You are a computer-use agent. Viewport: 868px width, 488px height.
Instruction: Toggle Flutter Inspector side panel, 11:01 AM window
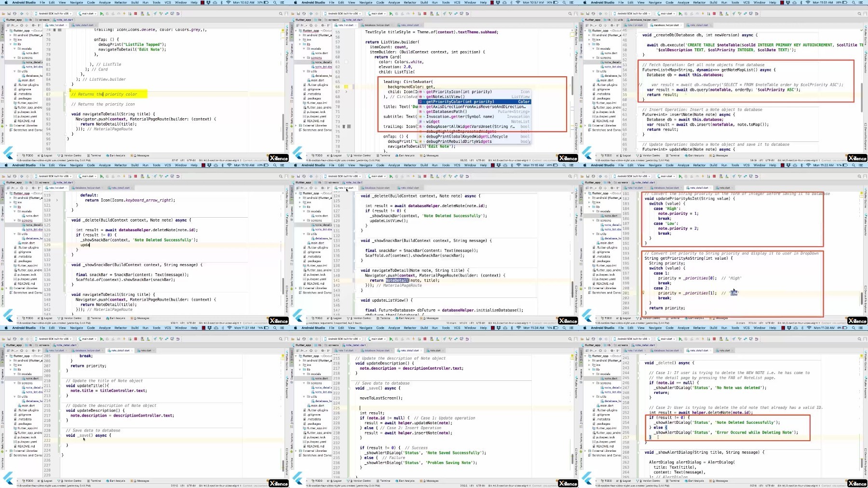(866, 61)
